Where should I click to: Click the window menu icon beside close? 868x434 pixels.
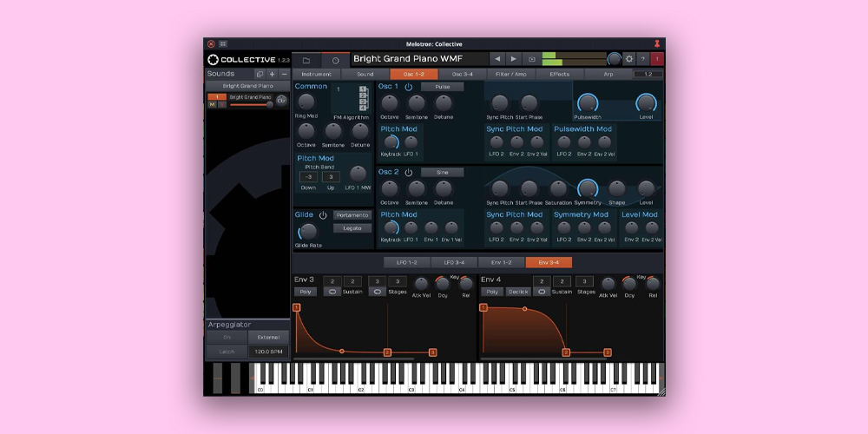pos(223,43)
